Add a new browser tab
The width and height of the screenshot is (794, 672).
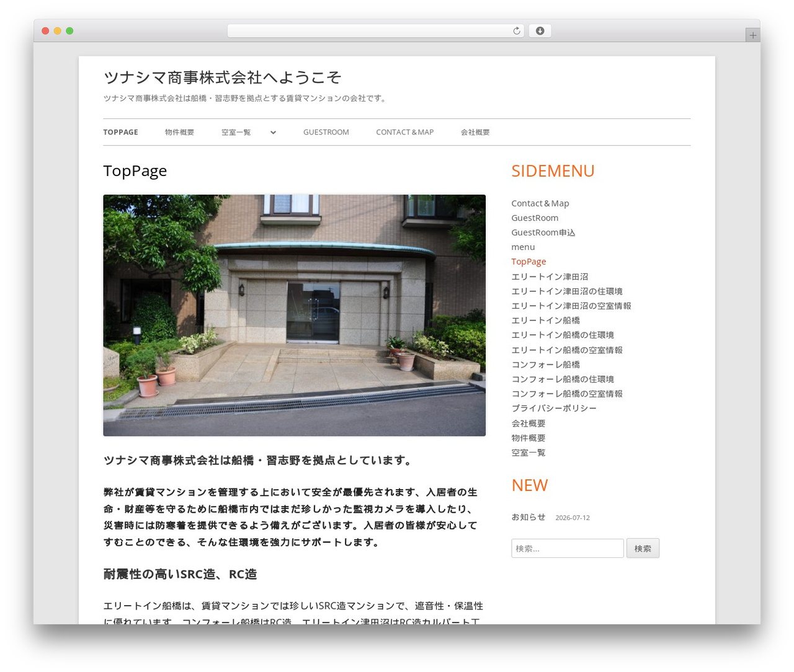752,35
